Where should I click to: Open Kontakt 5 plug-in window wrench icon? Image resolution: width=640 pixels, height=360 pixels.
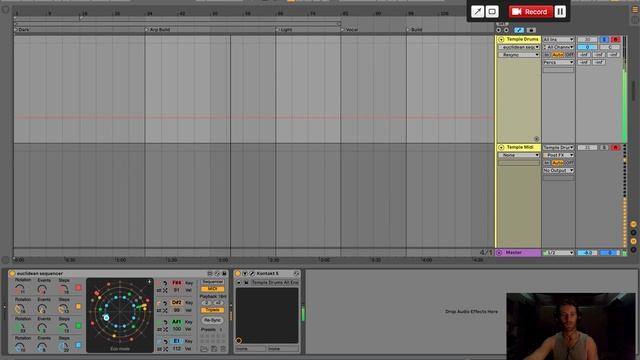click(252, 273)
